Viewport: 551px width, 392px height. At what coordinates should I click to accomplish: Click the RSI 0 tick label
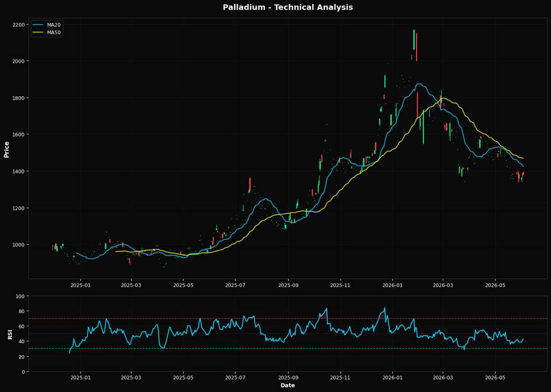click(x=23, y=372)
